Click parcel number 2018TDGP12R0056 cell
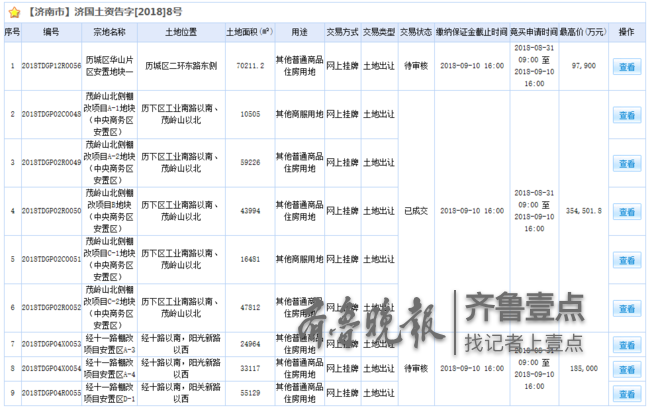The width and height of the screenshot is (650, 412). click(x=50, y=66)
